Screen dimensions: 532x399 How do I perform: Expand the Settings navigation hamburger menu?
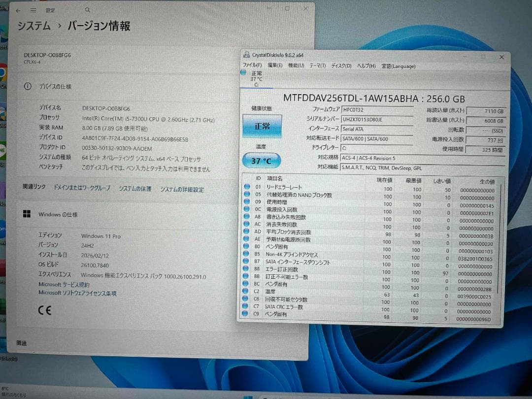pos(33,9)
